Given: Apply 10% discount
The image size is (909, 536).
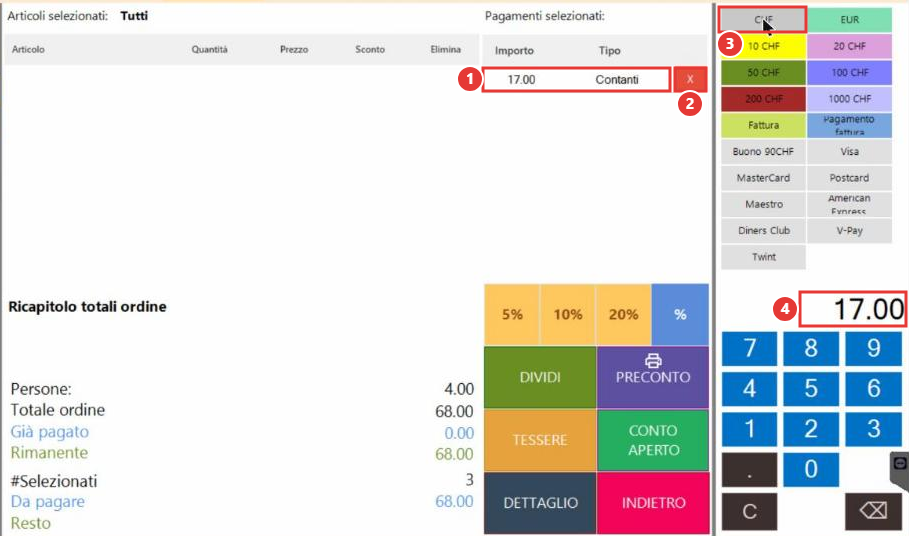Looking at the screenshot, I should (x=568, y=315).
